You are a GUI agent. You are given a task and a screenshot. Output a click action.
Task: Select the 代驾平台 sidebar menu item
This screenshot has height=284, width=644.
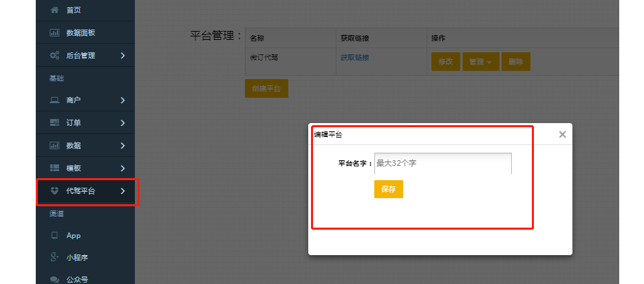click(x=80, y=191)
